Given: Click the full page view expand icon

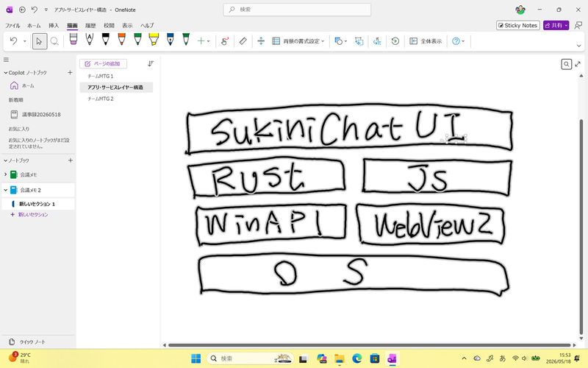Looking at the screenshot, I should [578, 64].
